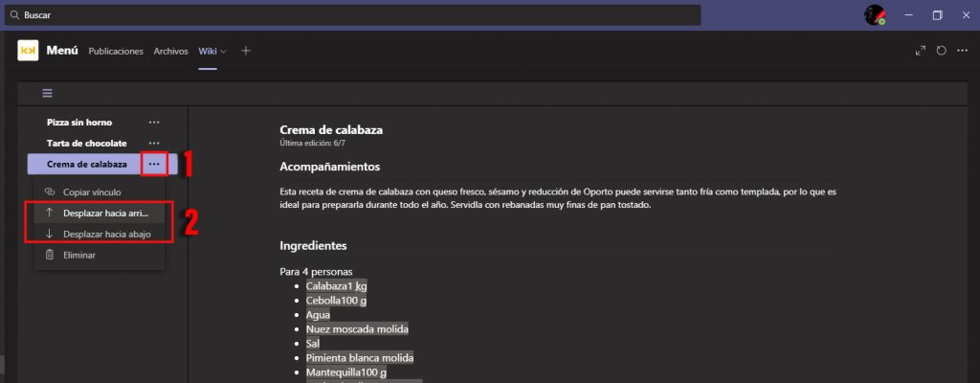Click Mantequilla100 g list item
Viewport: 980px width, 383px height.
346,372
